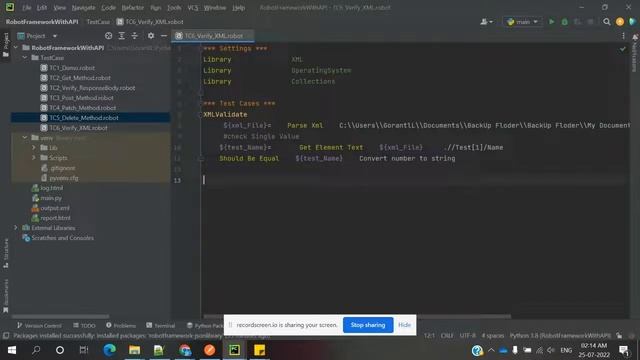The image size is (640, 360).
Task: Collapse the TestCase folder
Action: (x=25, y=58)
